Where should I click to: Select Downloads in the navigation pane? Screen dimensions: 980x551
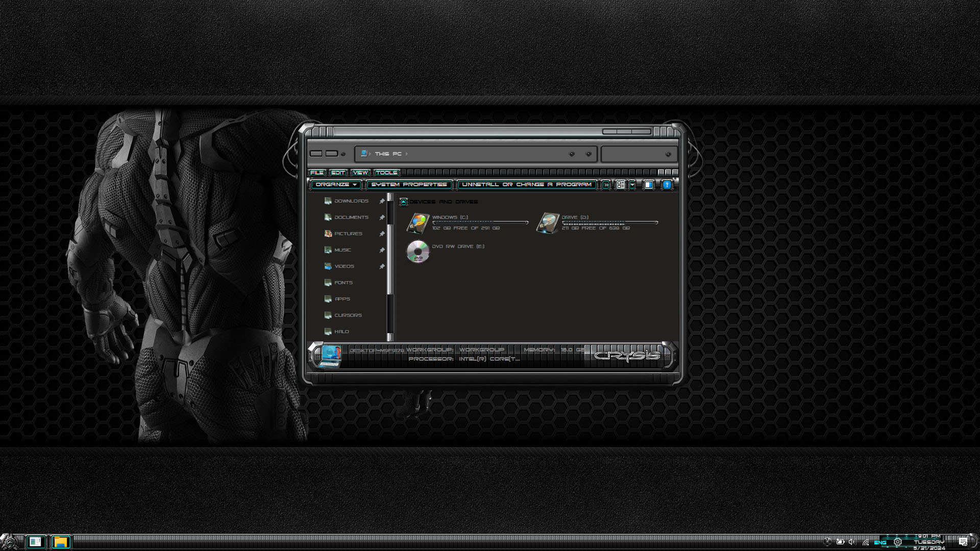pyautogui.click(x=351, y=201)
